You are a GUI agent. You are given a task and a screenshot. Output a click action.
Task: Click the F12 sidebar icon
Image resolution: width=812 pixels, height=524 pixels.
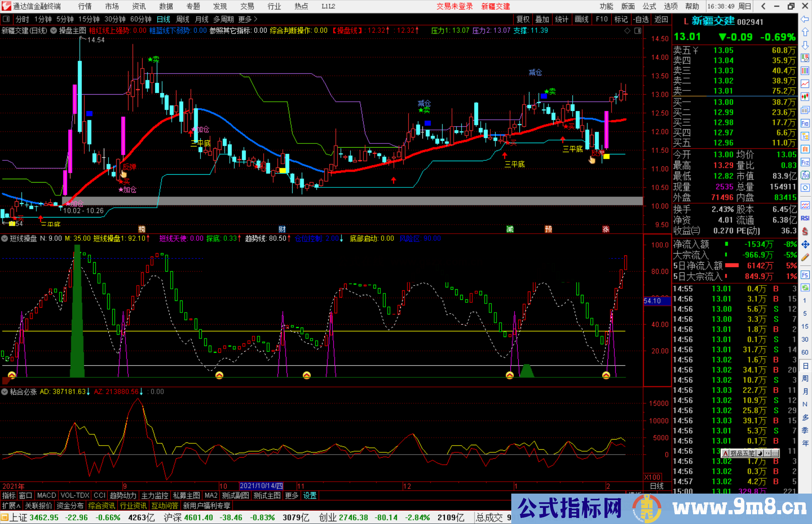pyautogui.click(x=804, y=162)
